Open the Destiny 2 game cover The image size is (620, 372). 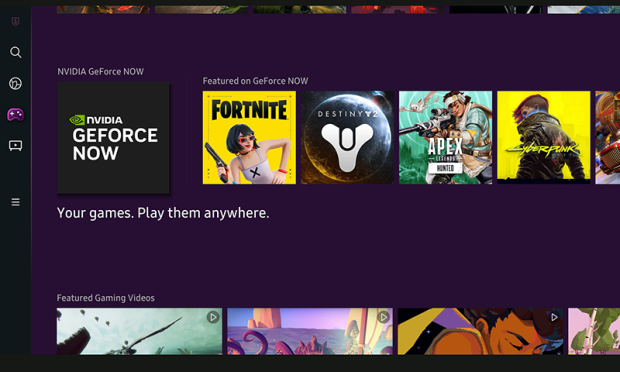coord(347,138)
